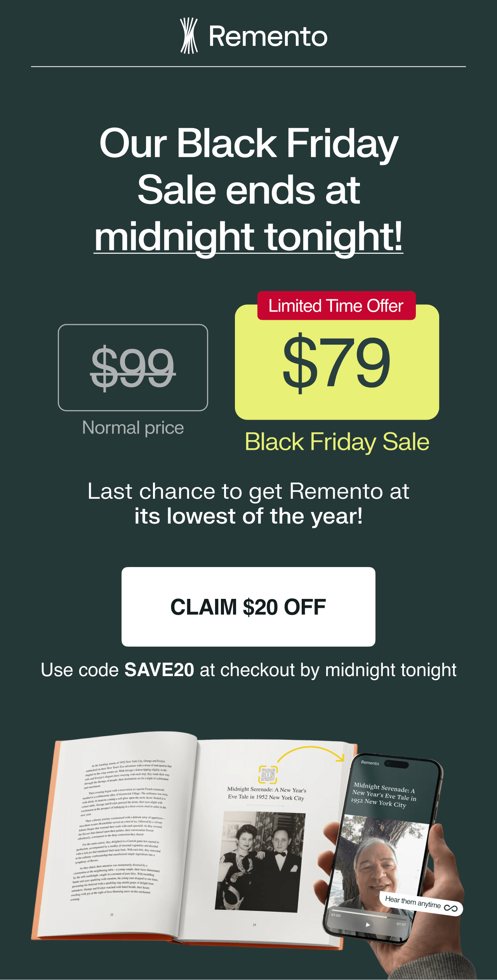The height and width of the screenshot is (980, 497).
Task: Click the infinity loop icon
Action: (451, 909)
